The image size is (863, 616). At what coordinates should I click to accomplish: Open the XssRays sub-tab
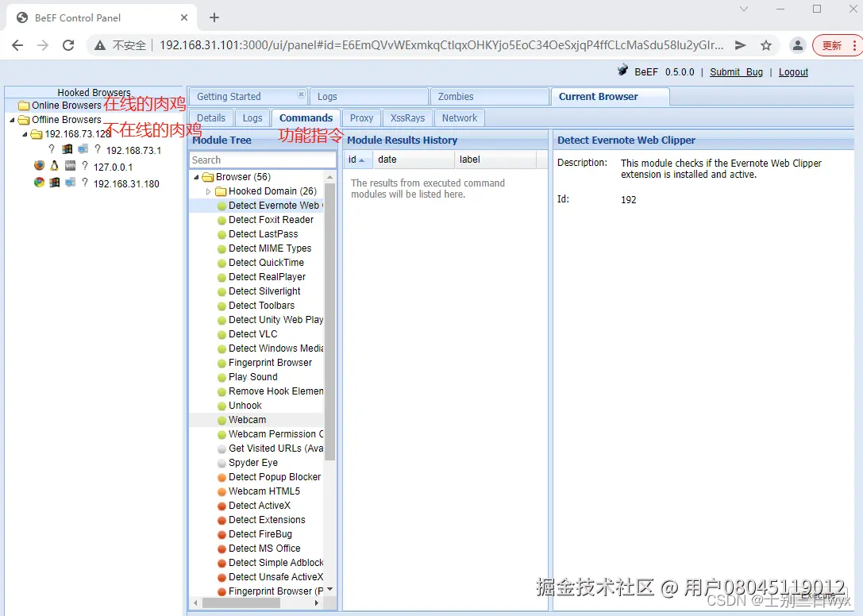(x=407, y=117)
